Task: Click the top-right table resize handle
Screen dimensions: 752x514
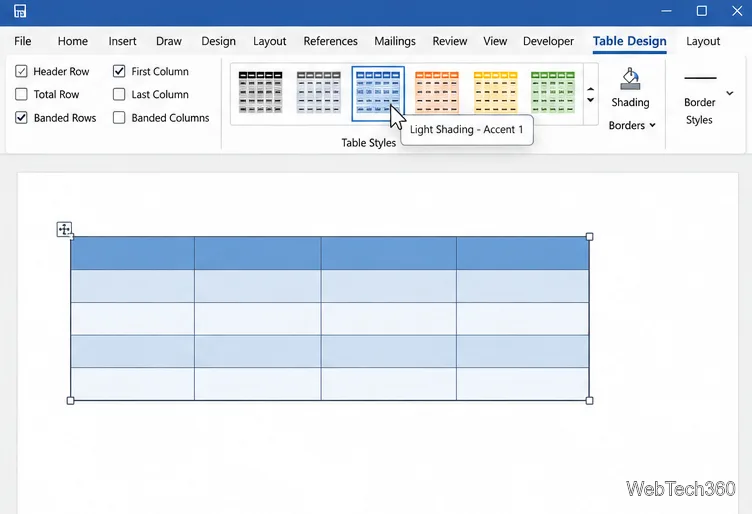Action: tap(589, 236)
